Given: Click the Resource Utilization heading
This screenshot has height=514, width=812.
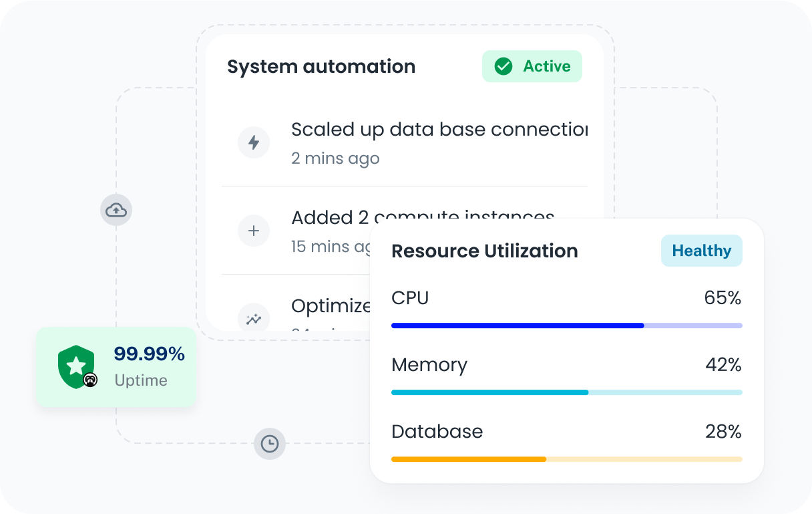Looking at the screenshot, I should click(x=484, y=251).
